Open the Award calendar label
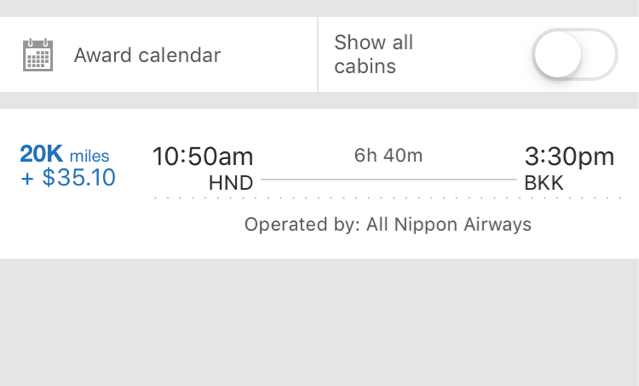The height and width of the screenshot is (386, 639). (148, 55)
